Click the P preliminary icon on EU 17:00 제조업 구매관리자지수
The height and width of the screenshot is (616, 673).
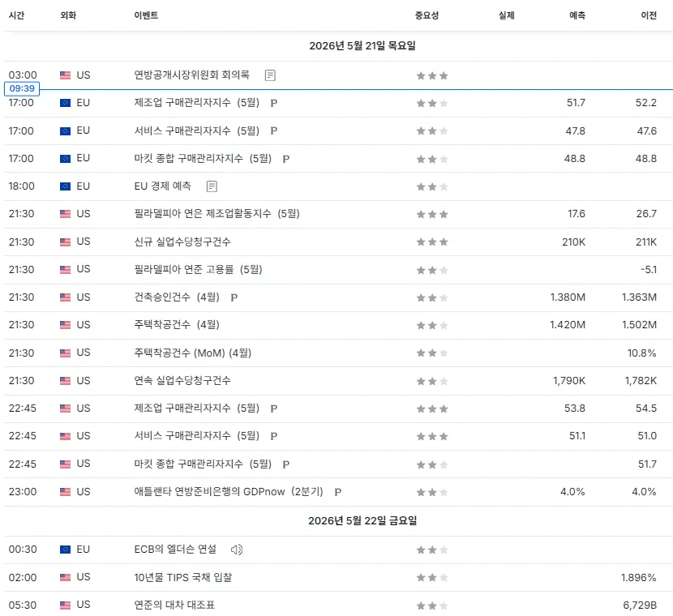(274, 104)
